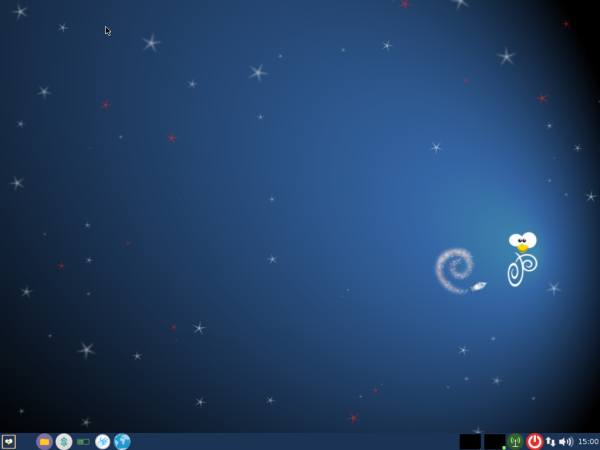This screenshot has height=450, width=600.
Task: Open the antiX start menu button
Action: click(8, 442)
